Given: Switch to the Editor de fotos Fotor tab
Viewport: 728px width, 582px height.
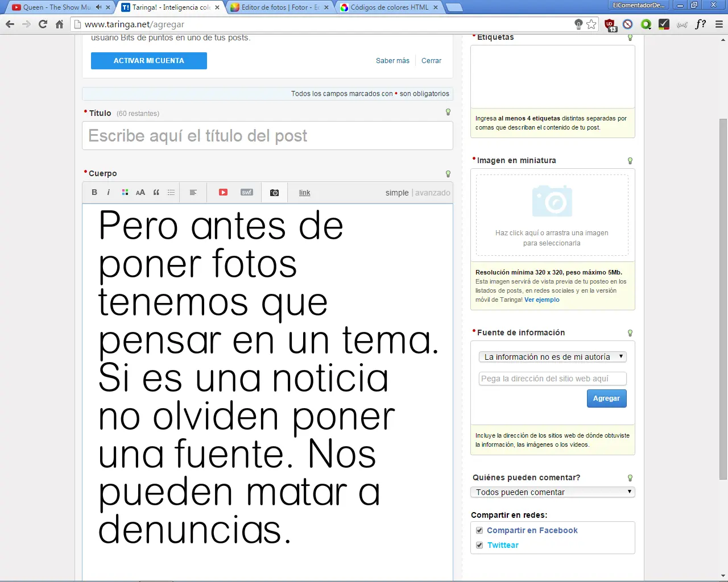Looking at the screenshot, I should pyautogui.click(x=280, y=7).
